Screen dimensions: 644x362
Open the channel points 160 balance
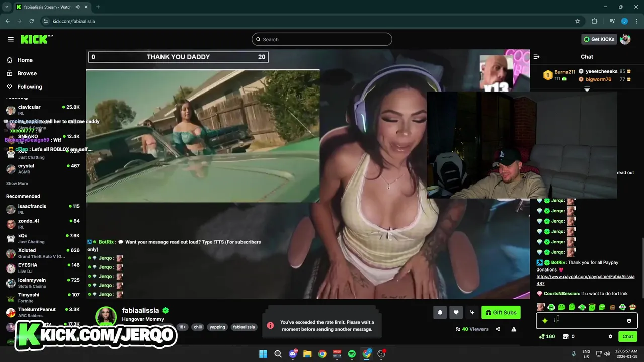click(x=547, y=336)
